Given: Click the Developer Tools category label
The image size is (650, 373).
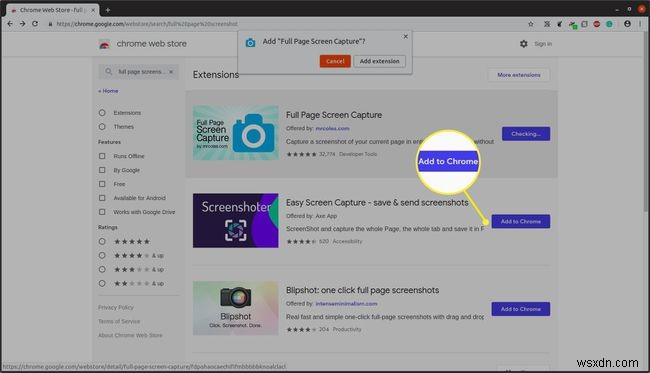Looking at the screenshot, I should point(358,154).
